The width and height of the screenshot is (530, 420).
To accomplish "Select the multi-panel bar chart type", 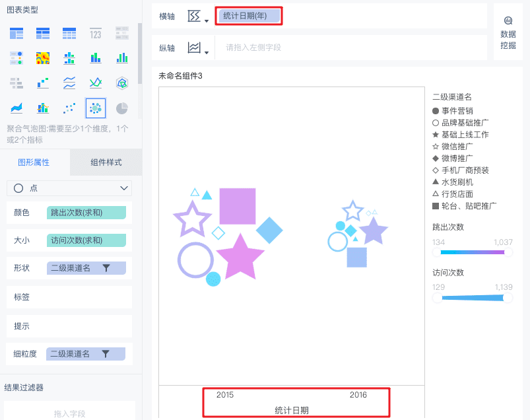I will (x=69, y=58).
